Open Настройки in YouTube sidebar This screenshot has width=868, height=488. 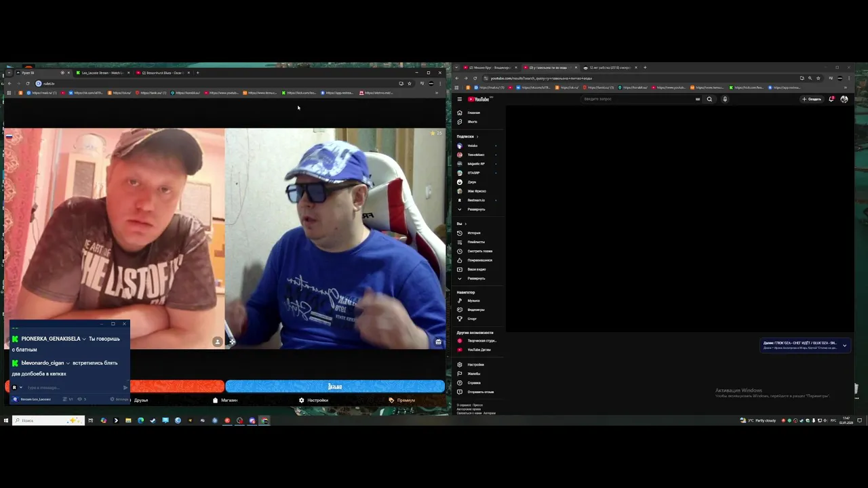pos(477,365)
